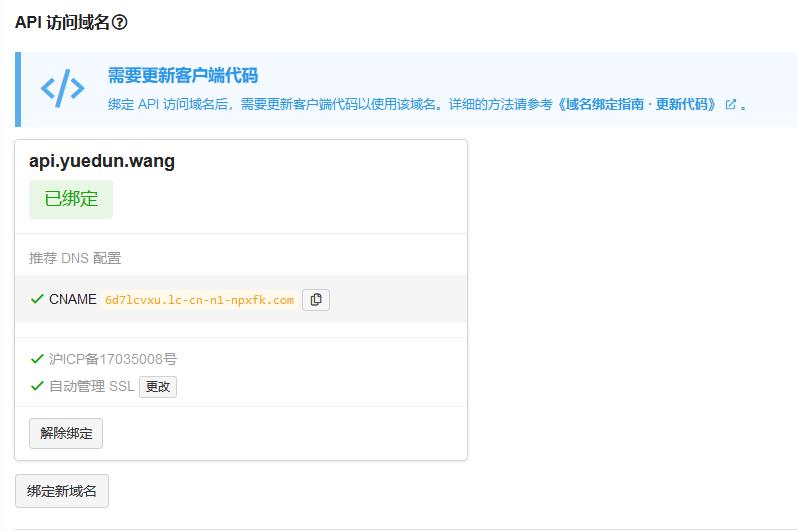Screen dimensions: 797x531
Task: Click the code brackets icon in the notice
Action: (63, 89)
